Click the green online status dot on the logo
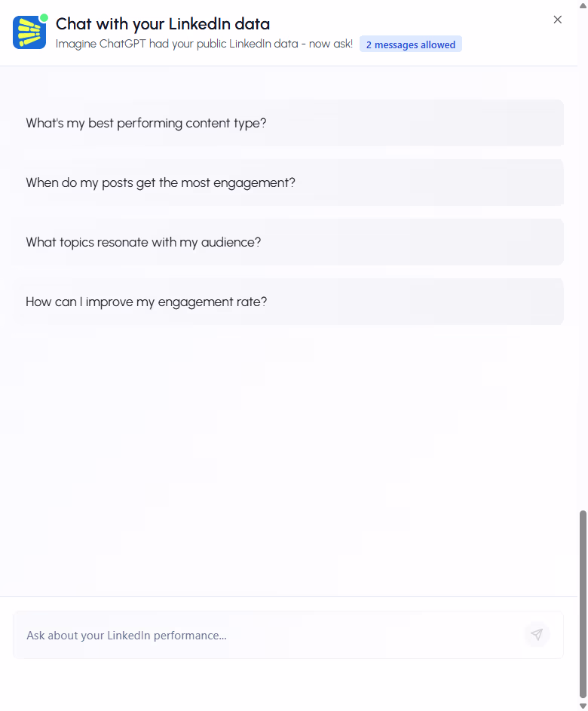This screenshot has height=711, width=588. click(43, 18)
